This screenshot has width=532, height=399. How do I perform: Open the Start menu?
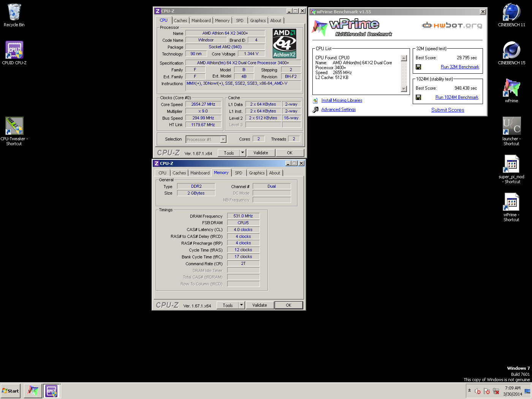11,391
